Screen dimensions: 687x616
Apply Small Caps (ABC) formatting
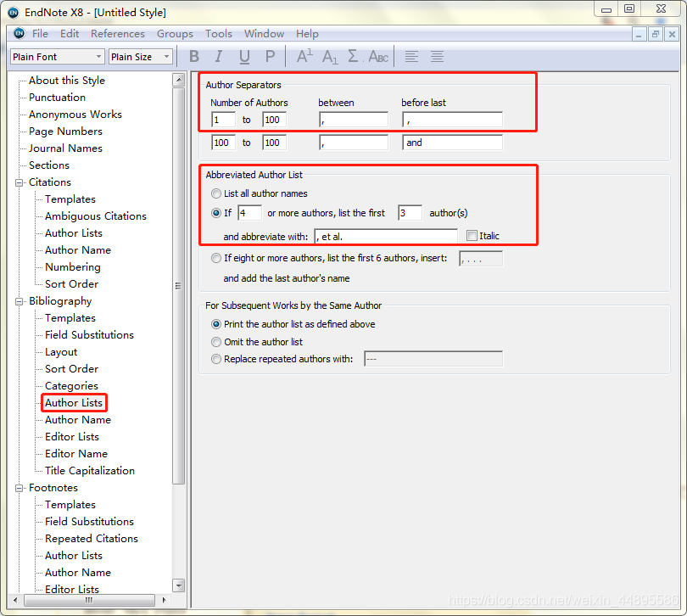pyautogui.click(x=378, y=57)
